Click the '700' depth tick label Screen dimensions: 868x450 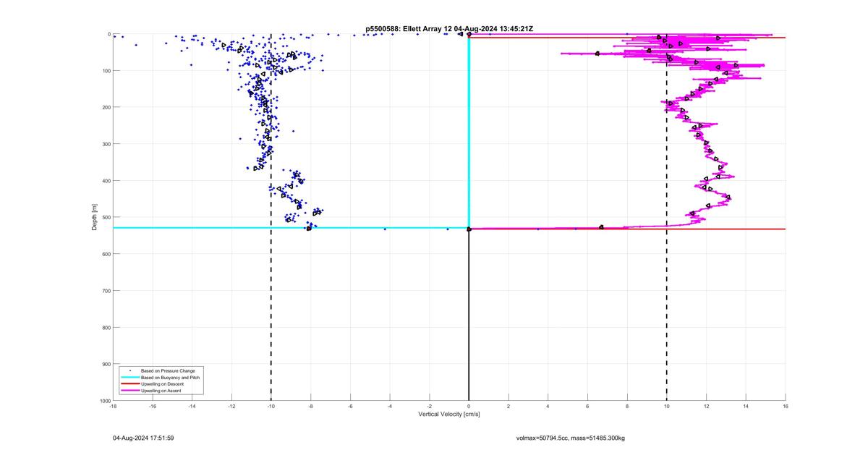pos(106,291)
